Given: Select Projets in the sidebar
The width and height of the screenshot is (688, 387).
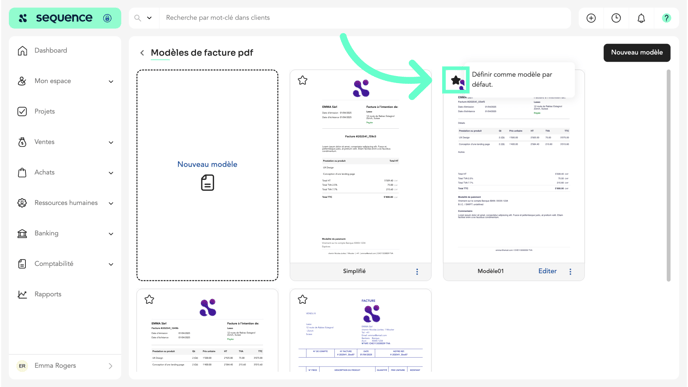Looking at the screenshot, I should pyautogui.click(x=45, y=111).
